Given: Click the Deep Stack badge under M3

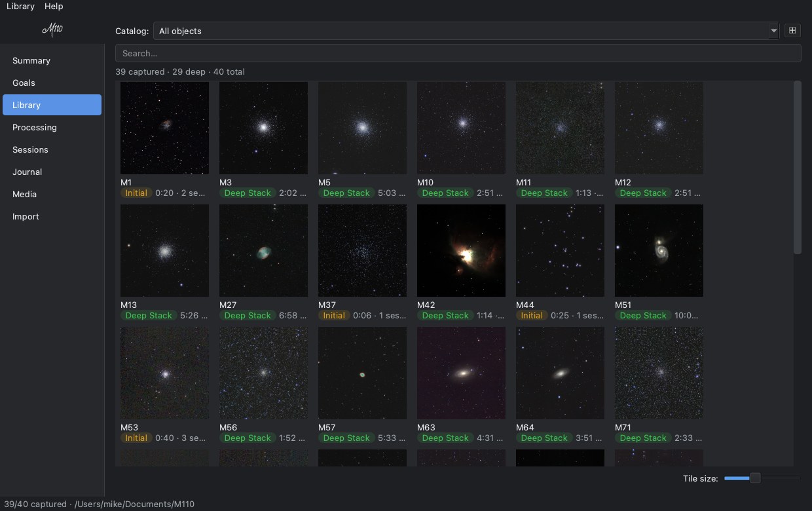Looking at the screenshot, I should (x=248, y=193).
